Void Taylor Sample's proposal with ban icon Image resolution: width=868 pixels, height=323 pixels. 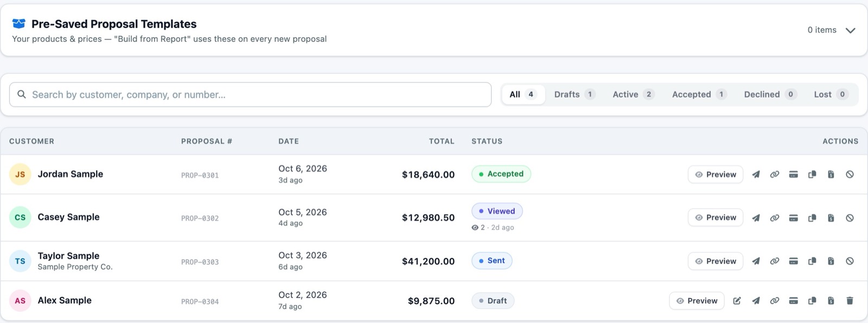[850, 261]
